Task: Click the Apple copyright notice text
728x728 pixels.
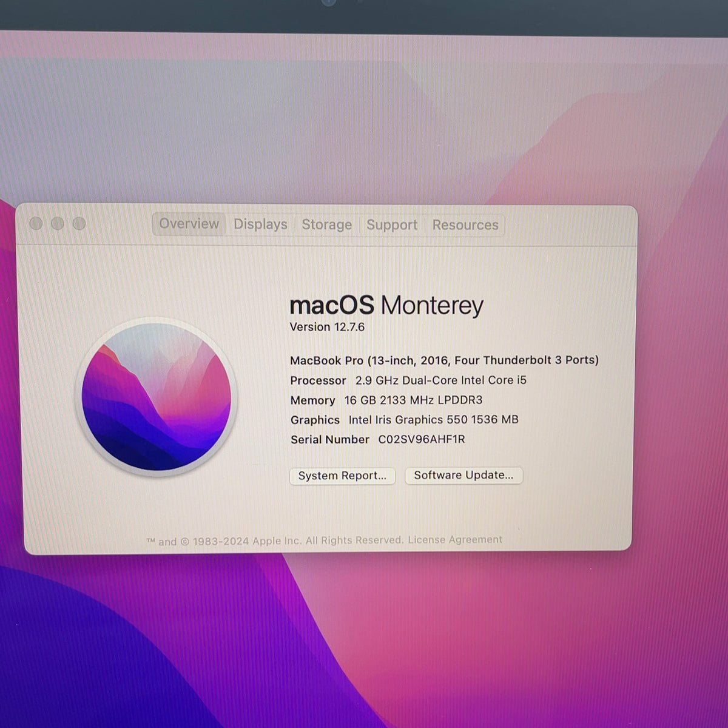Action: pos(275,541)
